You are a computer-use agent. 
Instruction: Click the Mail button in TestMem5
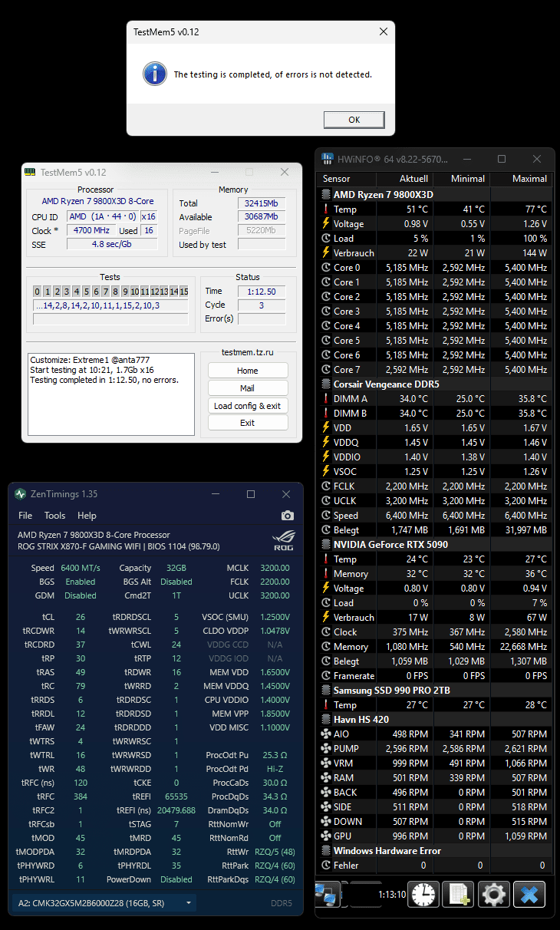(248, 388)
